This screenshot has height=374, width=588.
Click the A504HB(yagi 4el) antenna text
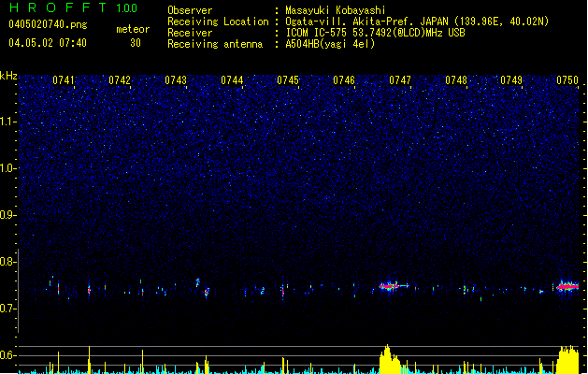[x=330, y=44]
